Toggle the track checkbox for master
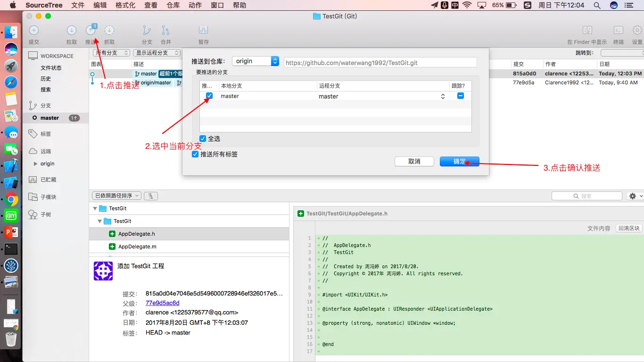 pos(461,96)
